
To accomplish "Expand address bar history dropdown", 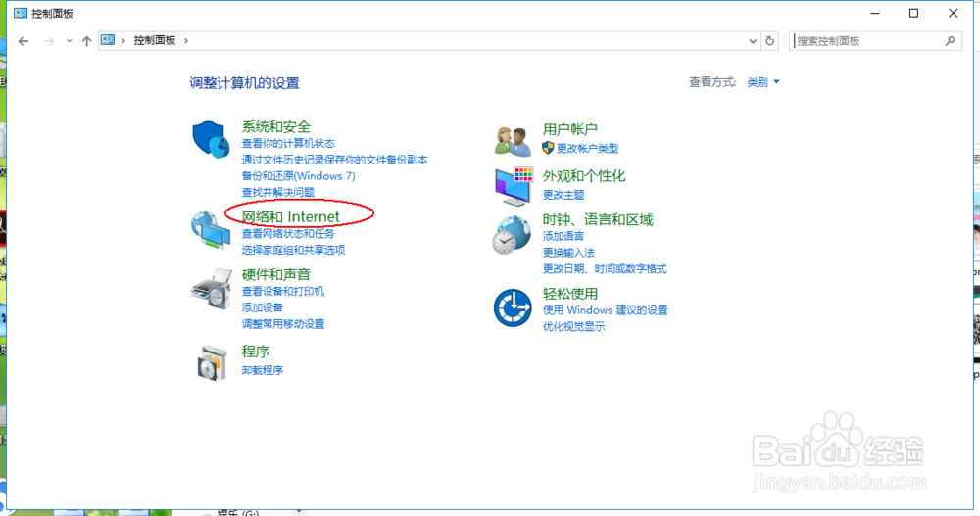I will click(x=753, y=41).
